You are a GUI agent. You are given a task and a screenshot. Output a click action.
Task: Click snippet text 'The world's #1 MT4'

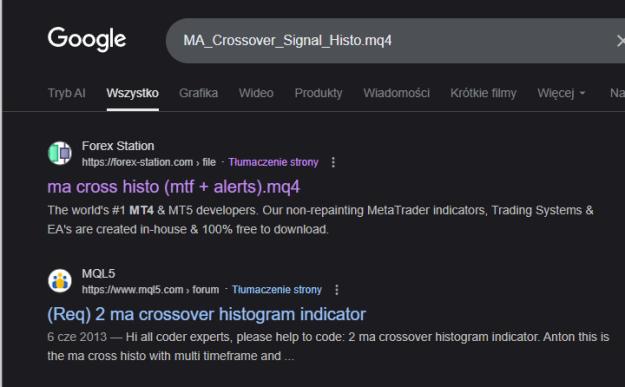[100, 210]
